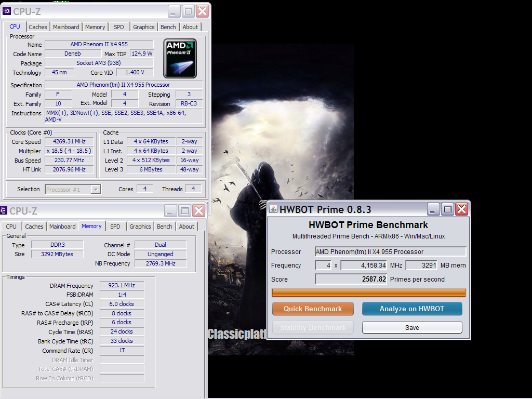
Task: Click the '45 nm' technology value
Action: [59, 72]
